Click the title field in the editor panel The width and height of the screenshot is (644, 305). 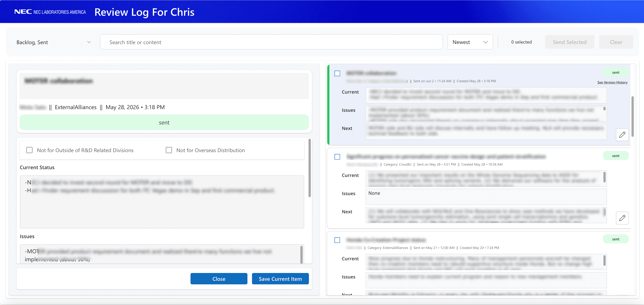tap(164, 86)
